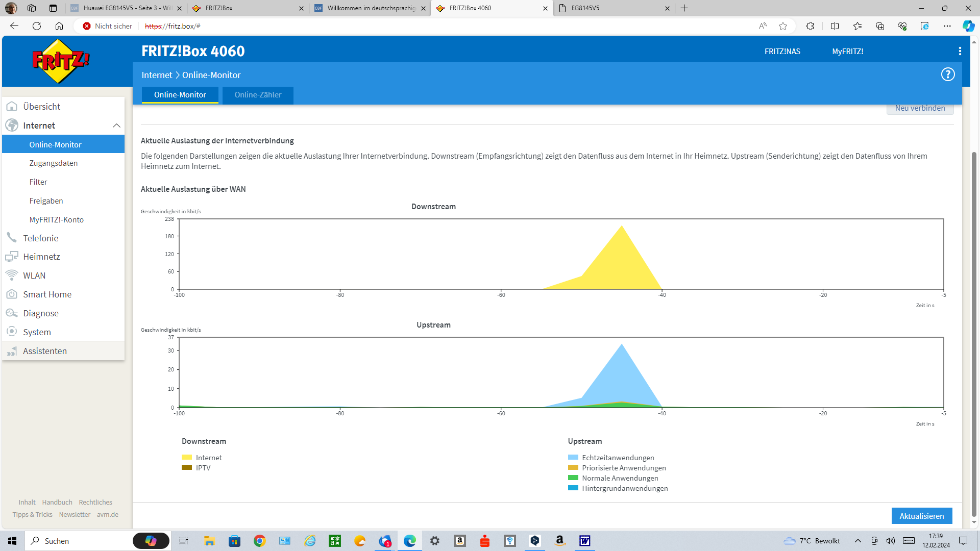Click the WLAN wifi icon
The height and width of the screenshot is (551, 980).
(12, 275)
